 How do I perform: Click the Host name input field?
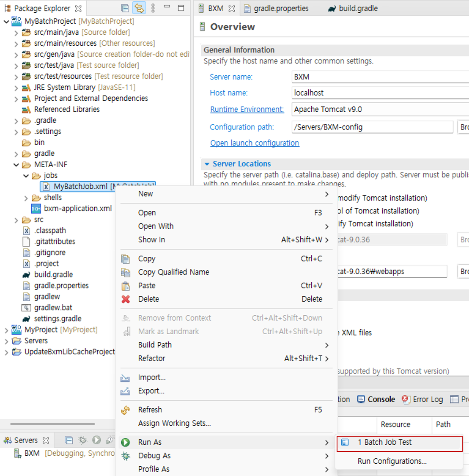[376, 92]
